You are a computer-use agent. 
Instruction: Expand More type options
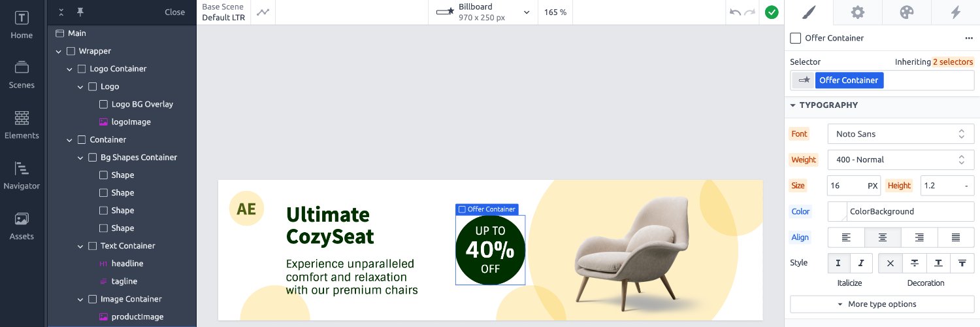click(882, 304)
